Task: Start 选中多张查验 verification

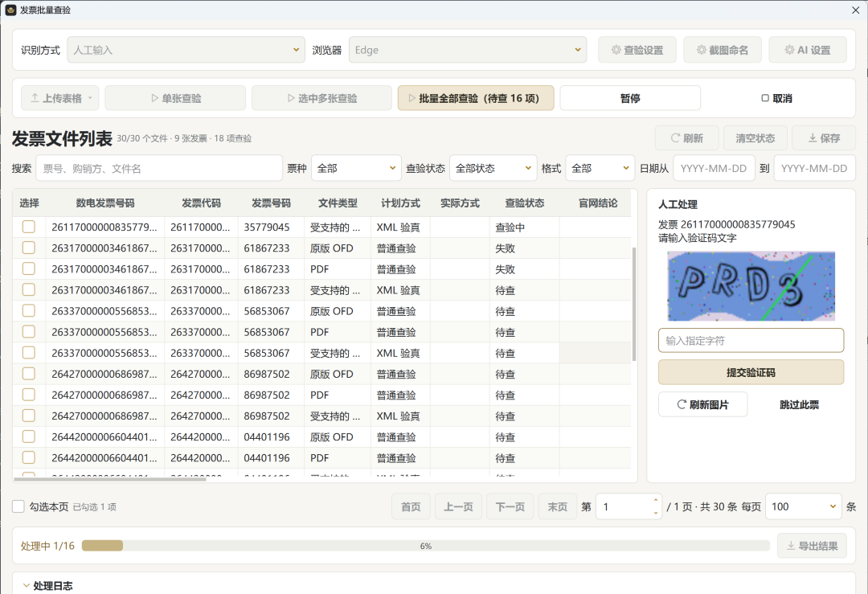Action: tap(321, 98)
